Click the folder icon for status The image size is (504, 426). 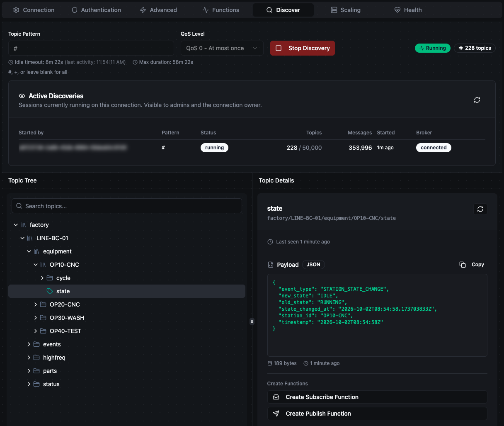[x=36, y=384]
